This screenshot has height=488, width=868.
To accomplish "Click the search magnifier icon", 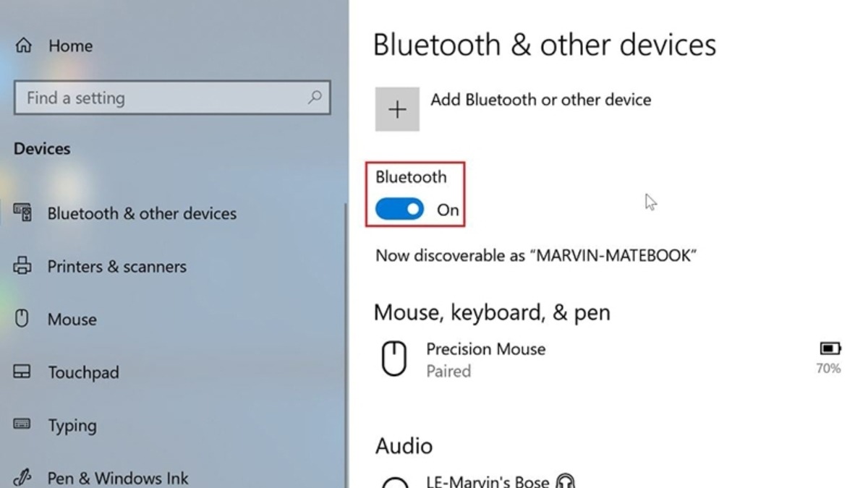I will tap(315, 97).
